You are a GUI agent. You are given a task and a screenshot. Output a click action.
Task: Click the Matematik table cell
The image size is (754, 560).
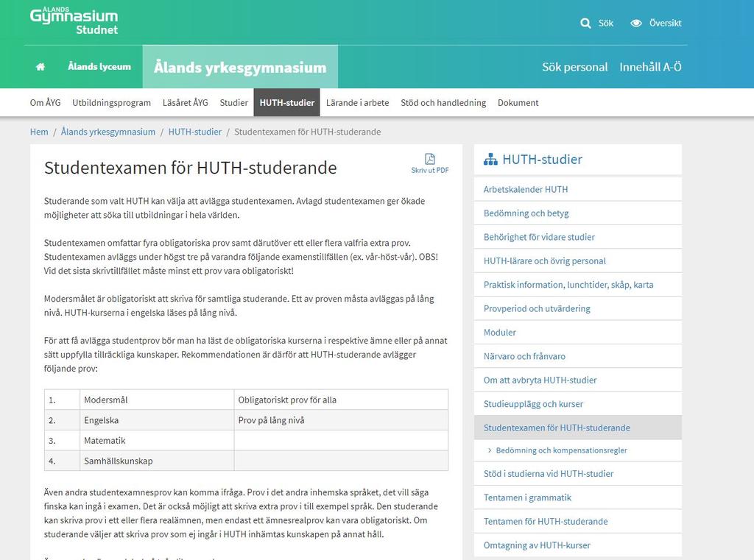tap(157, 441)
